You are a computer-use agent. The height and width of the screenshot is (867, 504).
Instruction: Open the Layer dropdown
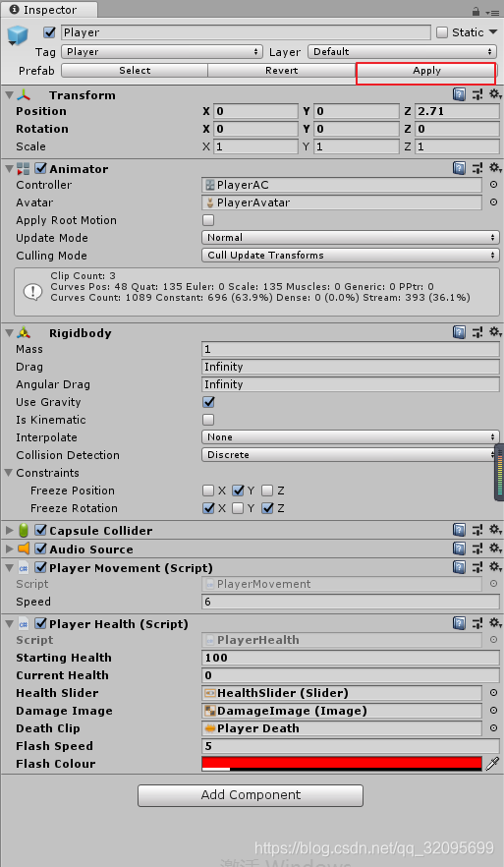pyautogui.click(x=403, y=51)
